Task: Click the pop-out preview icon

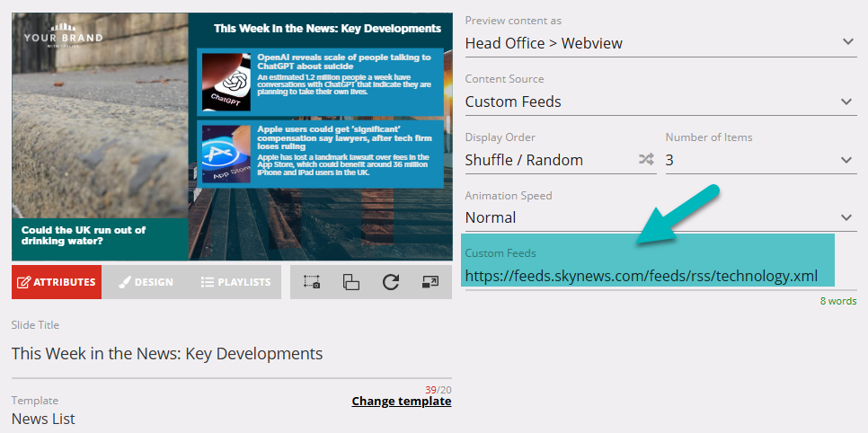Action: (430, 282)
